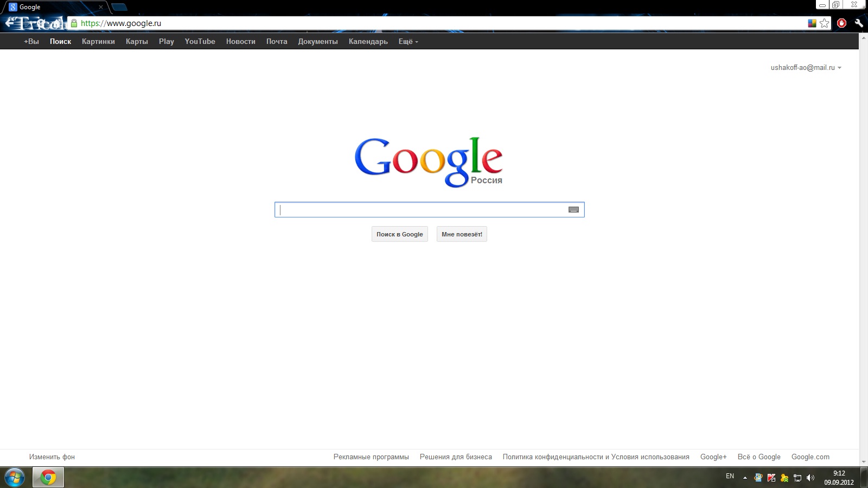Bookmark this page with the star icon
This screenshot has width=868, height=488.
point(825,23)
